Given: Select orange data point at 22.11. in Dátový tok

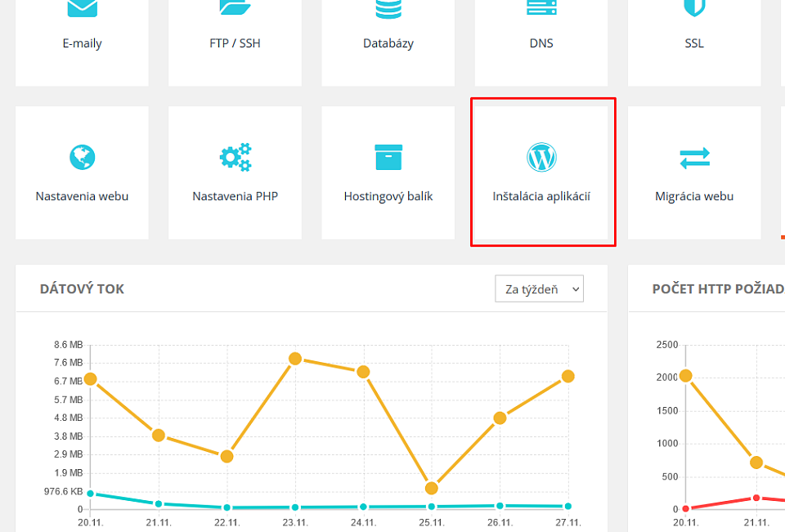Looking at the screenshot, I should click(227, 457).
